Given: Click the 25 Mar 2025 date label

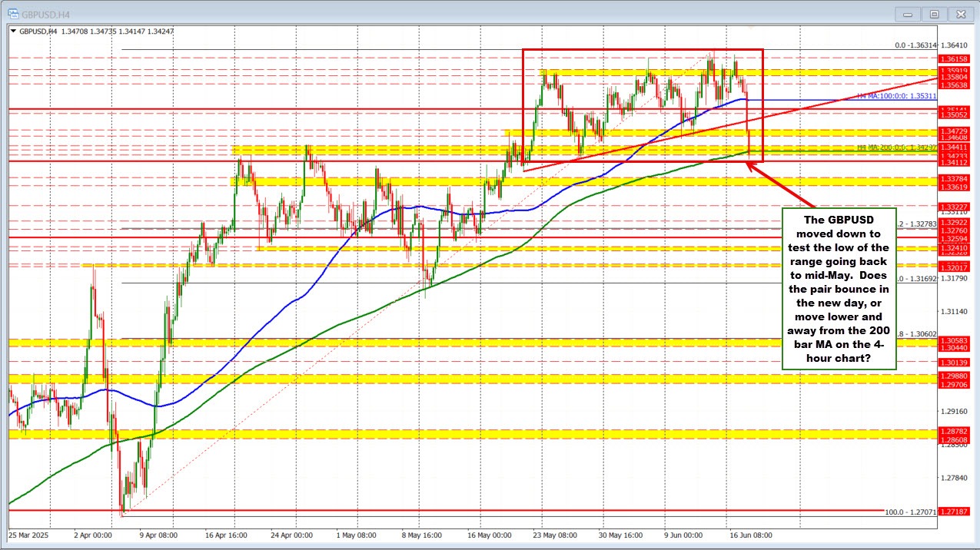Looking at the screenshot, I should click(x=28, y=535).
